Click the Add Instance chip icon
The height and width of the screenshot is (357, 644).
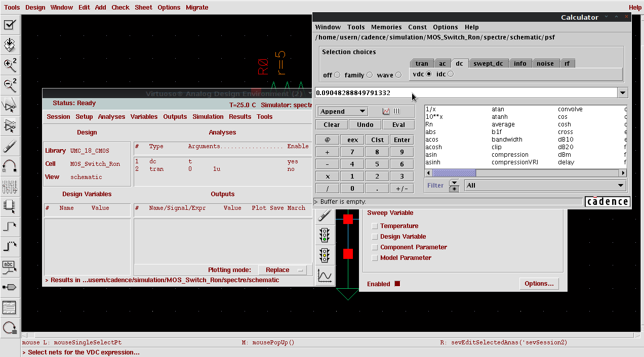[10, 205]
